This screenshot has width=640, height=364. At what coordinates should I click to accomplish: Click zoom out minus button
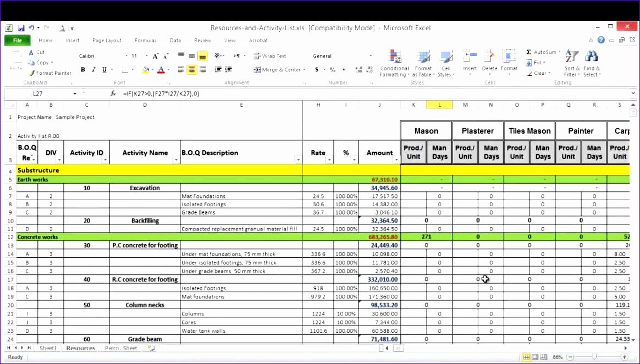pos(570,357)
